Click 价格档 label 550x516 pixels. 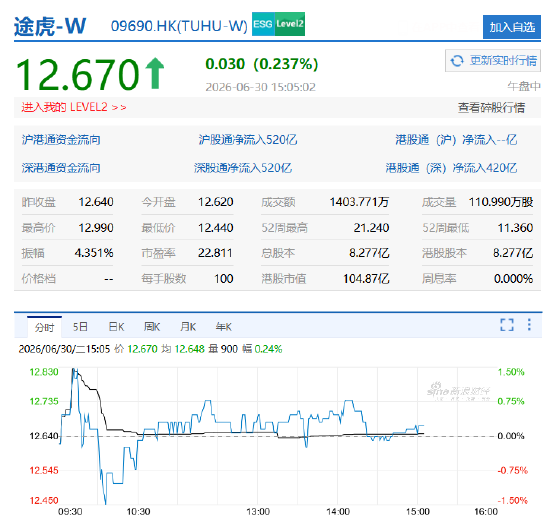39,279
